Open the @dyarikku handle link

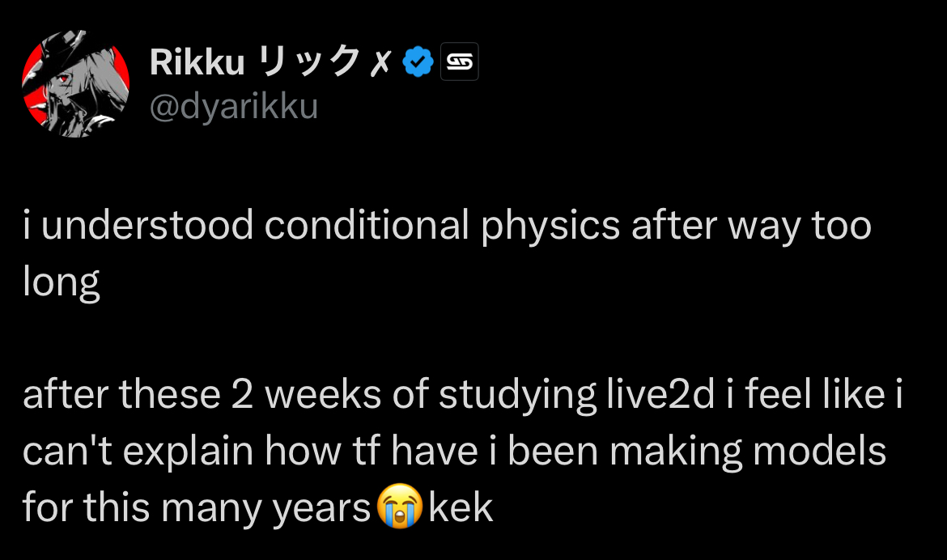click(234, 106)
